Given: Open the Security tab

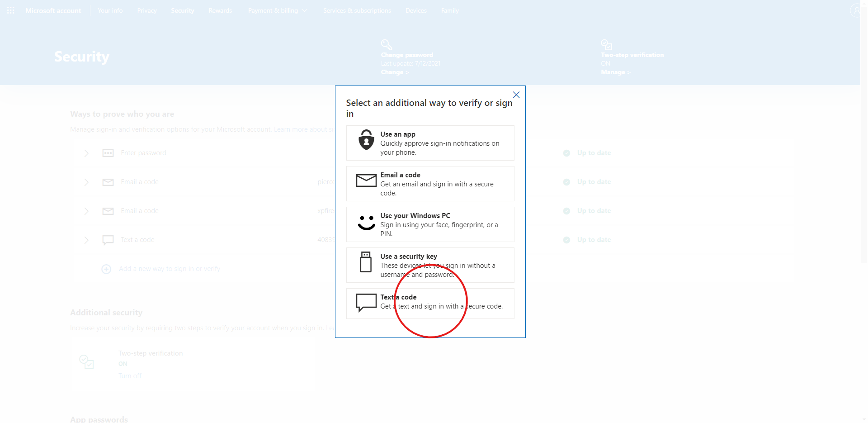Looking at the screenshot, I should coord(183,10).
